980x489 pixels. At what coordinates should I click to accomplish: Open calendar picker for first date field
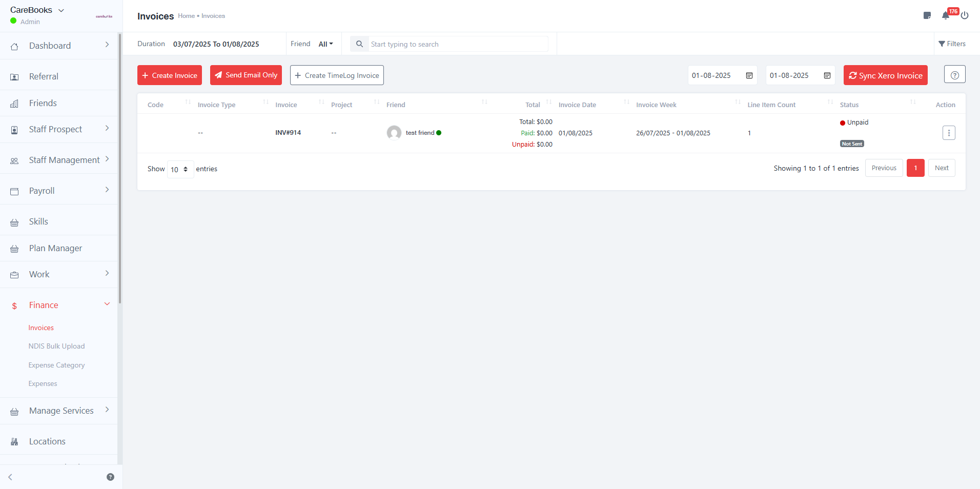pyautogui.click(x=749, y=75)
